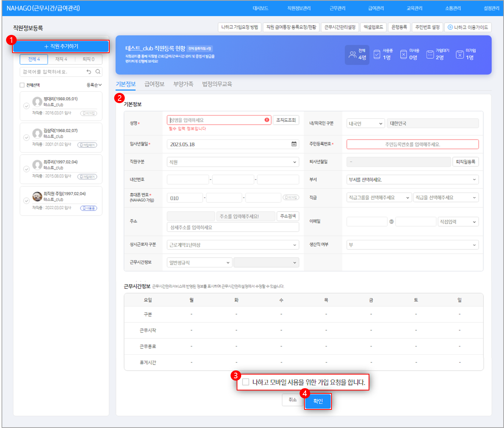Open 급여관리 in top menu
The height and width of the screenshot is (428, 504).
[x=376, y=8]
